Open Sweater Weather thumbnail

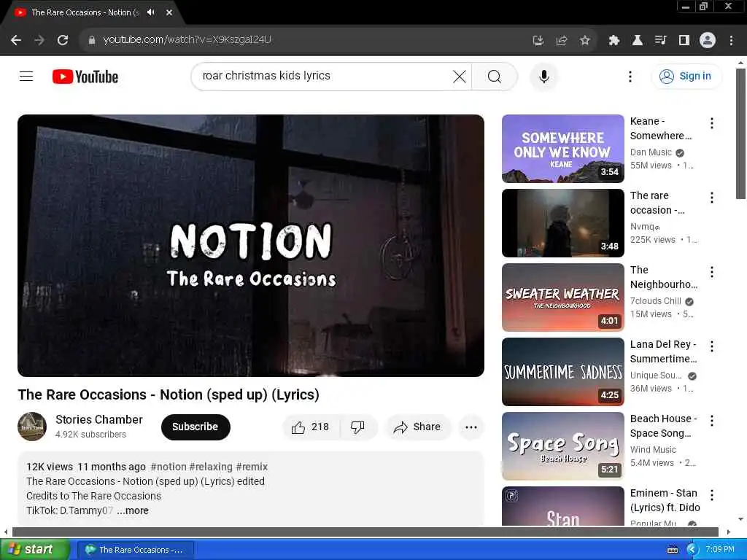[x=562, y=297]
